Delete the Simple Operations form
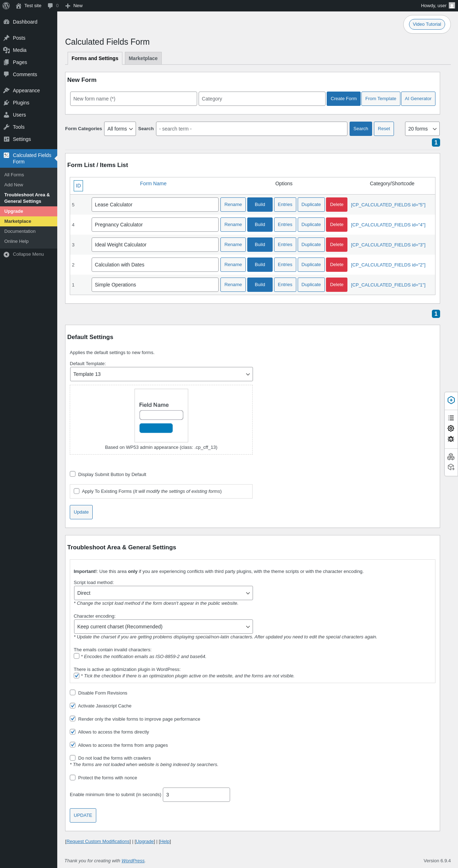458x868 pixels. click(x=337, y=285)
